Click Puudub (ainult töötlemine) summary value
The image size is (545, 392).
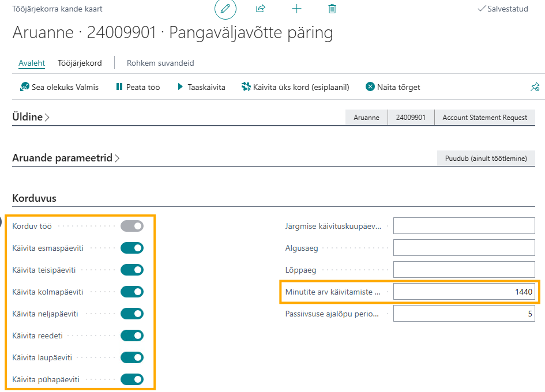486,159
